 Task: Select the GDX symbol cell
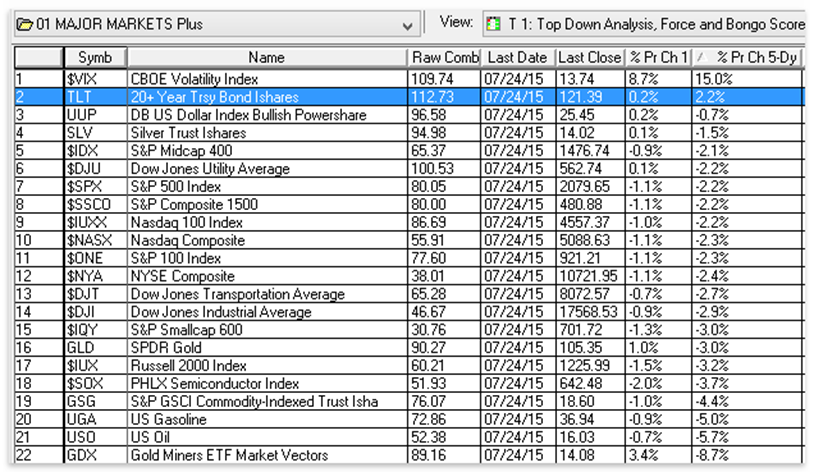point(96,455)
